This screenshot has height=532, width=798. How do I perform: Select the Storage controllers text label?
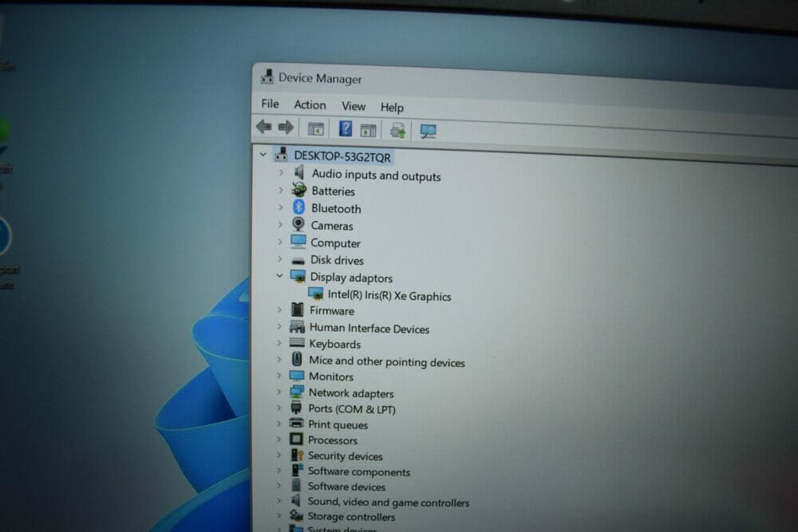[x=351, y=516]
